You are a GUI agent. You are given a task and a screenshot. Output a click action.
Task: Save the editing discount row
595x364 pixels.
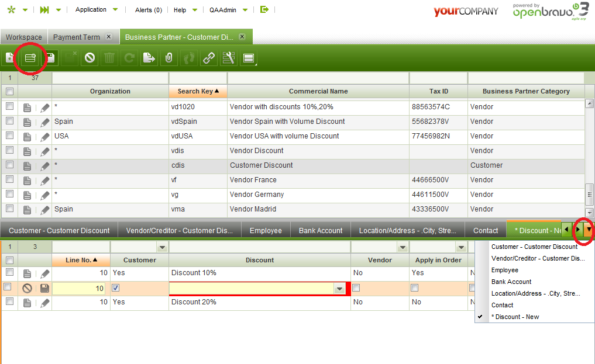44,288
